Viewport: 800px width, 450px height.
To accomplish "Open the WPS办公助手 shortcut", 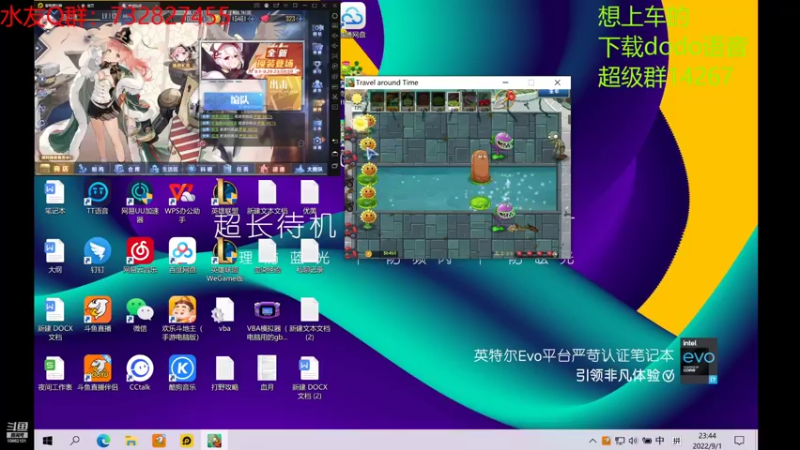I will [x=182, y=201].
